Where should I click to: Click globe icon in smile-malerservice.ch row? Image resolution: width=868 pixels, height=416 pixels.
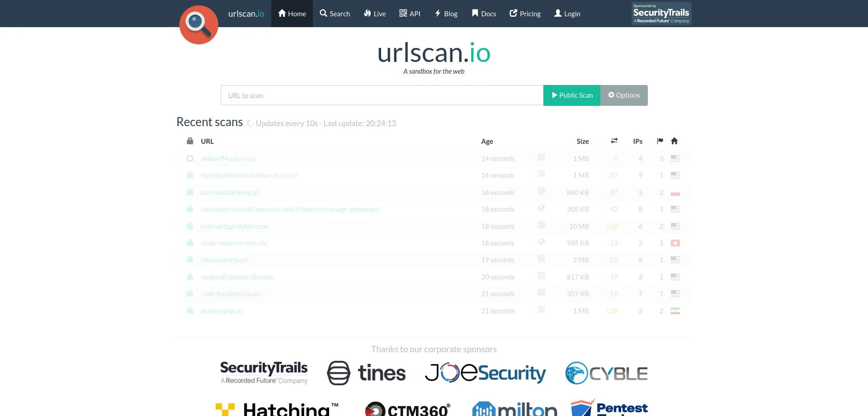tap(542, 242)
